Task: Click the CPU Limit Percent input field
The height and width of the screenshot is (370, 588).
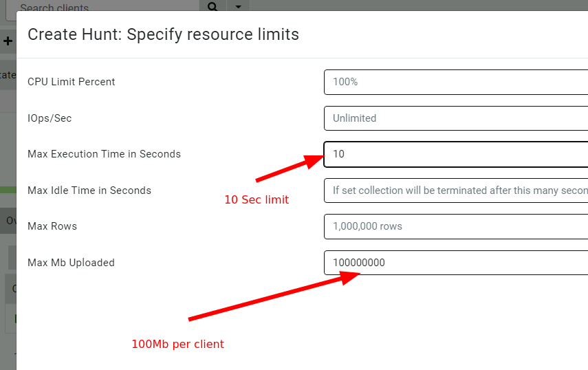Action: click(x=456, y=82)
